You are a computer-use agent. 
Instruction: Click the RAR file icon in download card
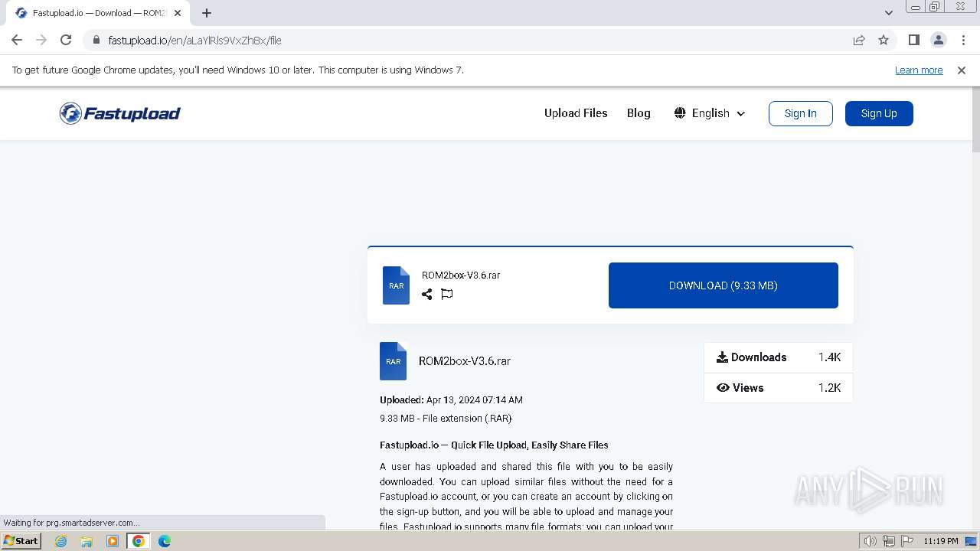(396, 285)
